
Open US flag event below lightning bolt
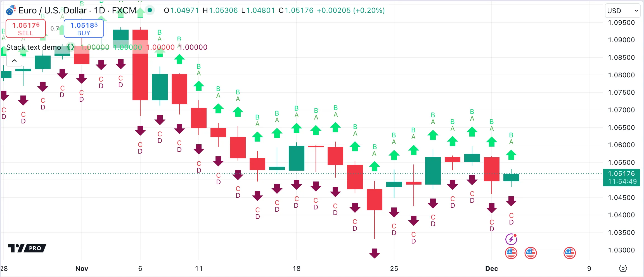click(x=511, y=253)
